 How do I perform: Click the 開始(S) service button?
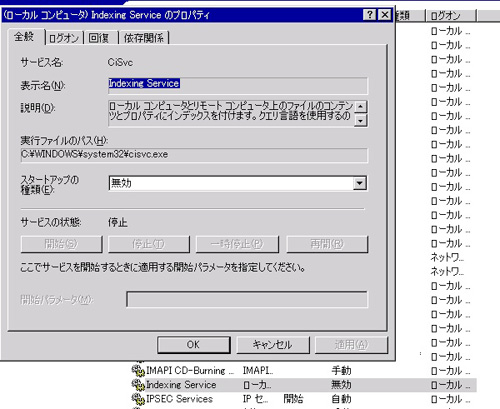click(61, 244)
